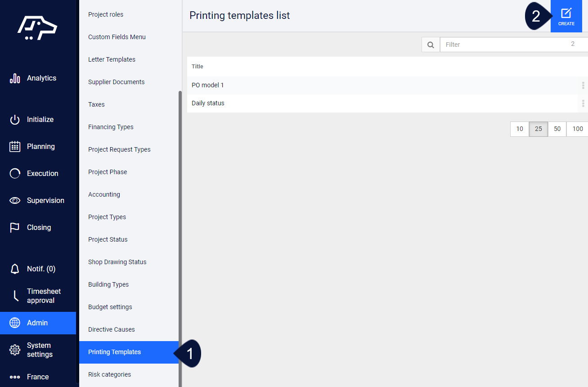Image resolution: width=588 pixels, height=387 pixels.
Task: Open the Supplier Documents page
Action: [x=116, y=82]
